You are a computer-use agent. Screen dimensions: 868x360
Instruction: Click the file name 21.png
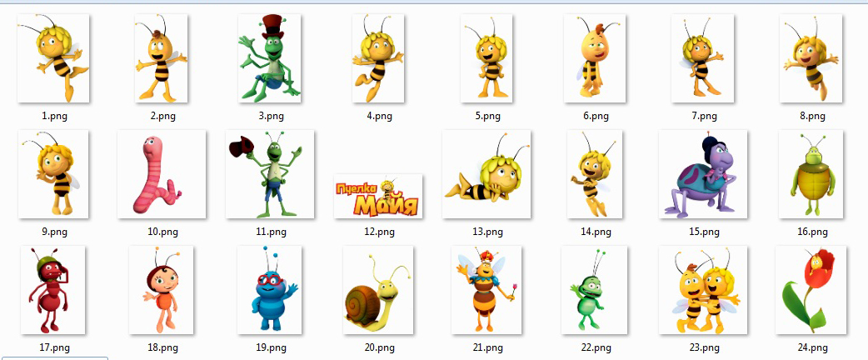tap(487, 347)
